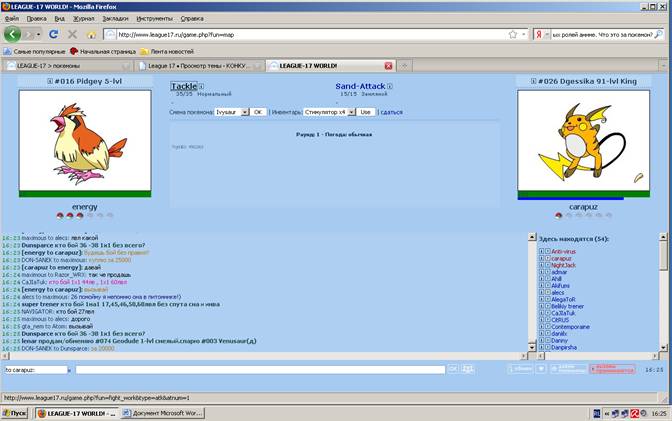Open info icon for player AlegaToR
The height and width of the screenshot is (421, 672).
[x=542, y=299]
